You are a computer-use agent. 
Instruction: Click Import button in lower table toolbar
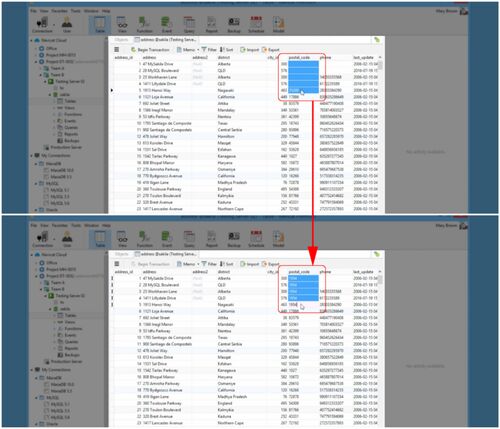pyautogui.click(x=249, y=264)
